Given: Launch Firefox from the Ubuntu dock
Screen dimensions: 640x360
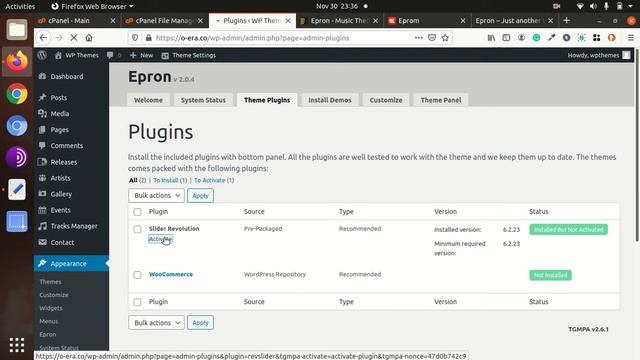Looking at the screenshot, I should coord(17,62).
